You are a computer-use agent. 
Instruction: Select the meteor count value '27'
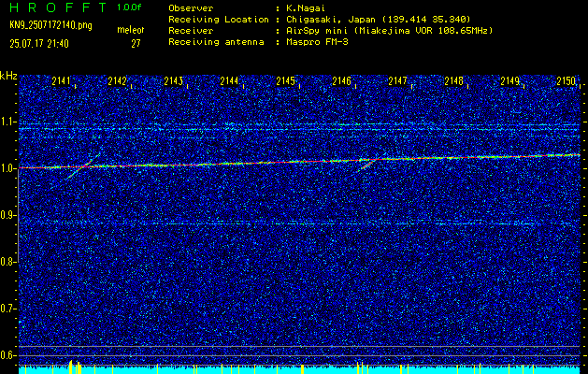[136, 44]
